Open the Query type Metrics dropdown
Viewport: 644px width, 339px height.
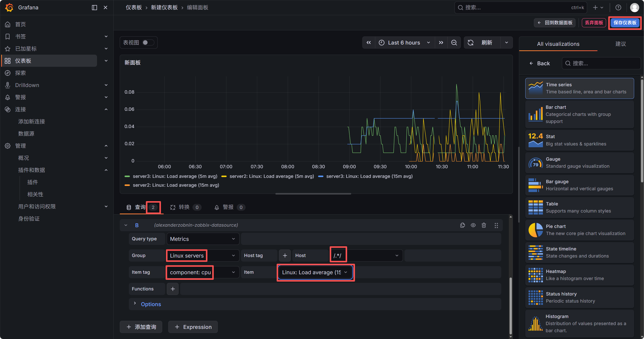pyautogui.click(x=203, y=239)
